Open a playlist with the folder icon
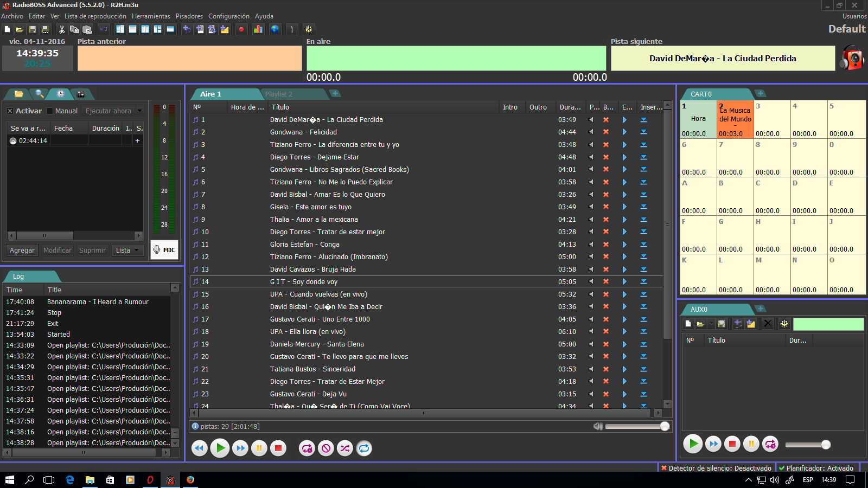This screenshot has height=488, width=868. (19, 29)
